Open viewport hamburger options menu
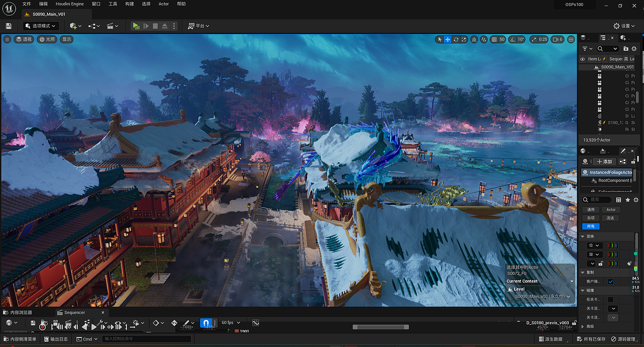The height and width of the screenshot is (347, 644). point(7,39)
